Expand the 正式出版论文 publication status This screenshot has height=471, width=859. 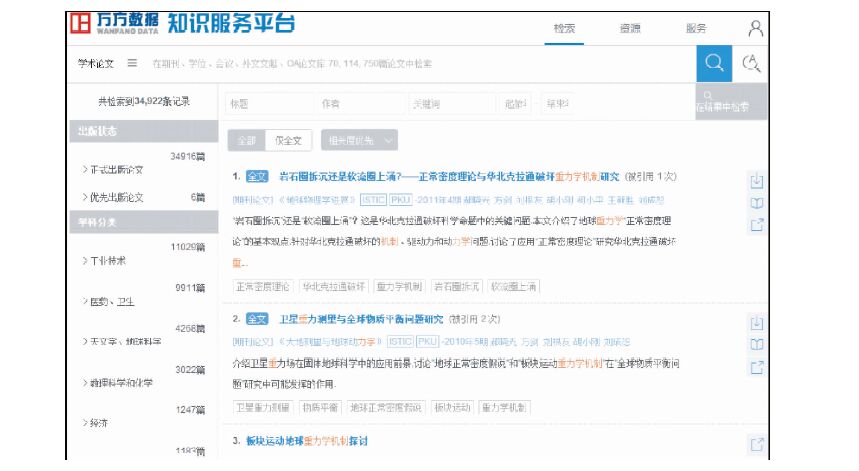tap(113, 169)
